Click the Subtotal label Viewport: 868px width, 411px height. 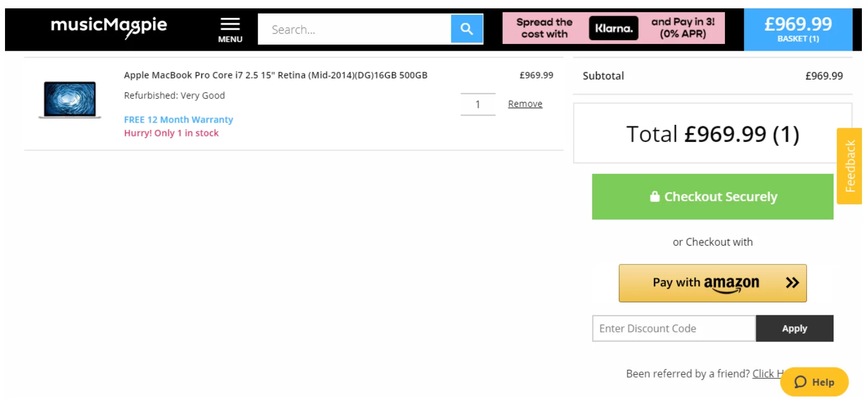click(603, 76)
